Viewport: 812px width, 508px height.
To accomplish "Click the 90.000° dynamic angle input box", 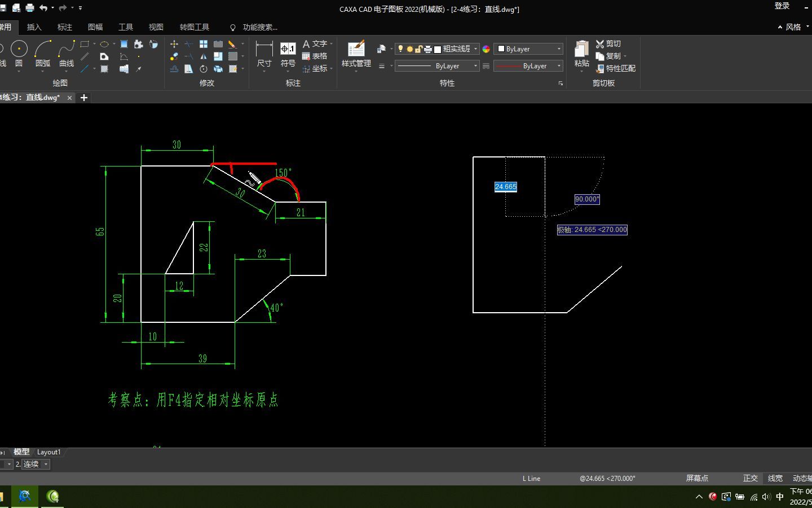I will [x=587, y=199].
